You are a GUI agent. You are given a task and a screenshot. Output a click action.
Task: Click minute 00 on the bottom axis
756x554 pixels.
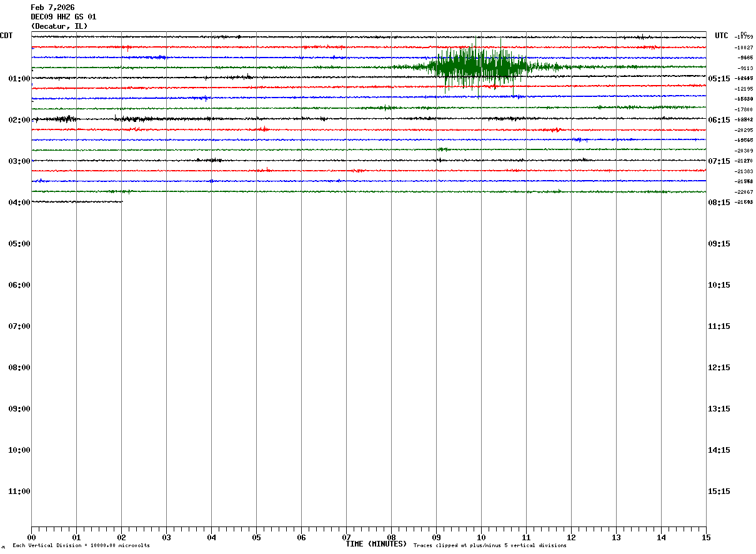pyautogui.click(x=31, y=538)
